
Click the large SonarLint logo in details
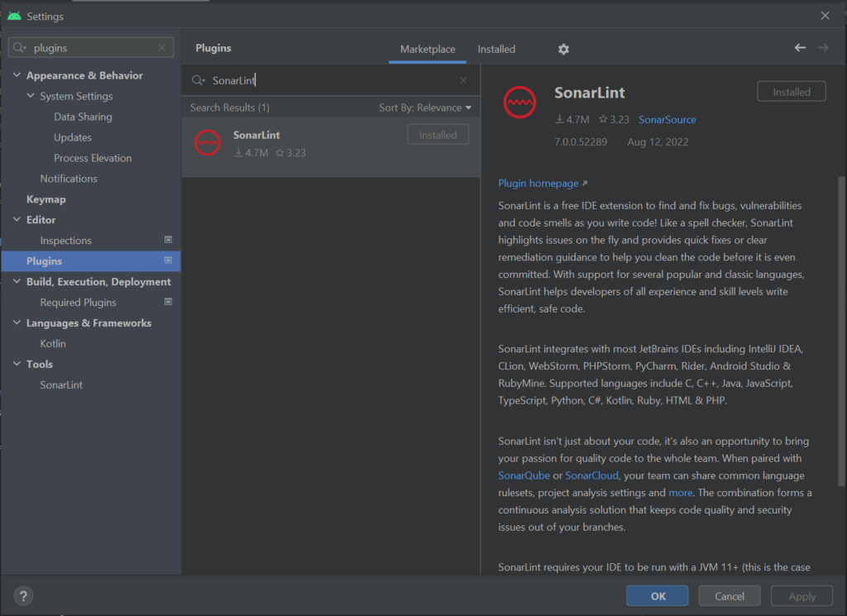[x=519, y=102]
